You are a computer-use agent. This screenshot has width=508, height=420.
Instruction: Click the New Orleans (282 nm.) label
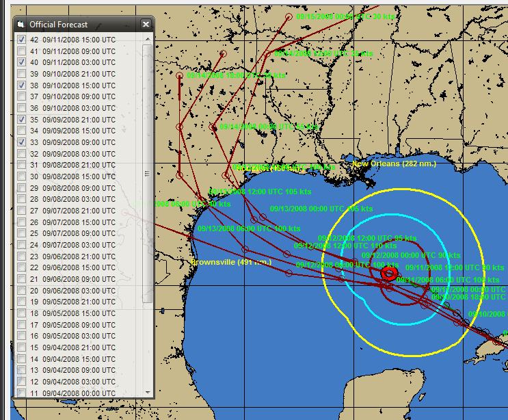click(x=393, y=164)
